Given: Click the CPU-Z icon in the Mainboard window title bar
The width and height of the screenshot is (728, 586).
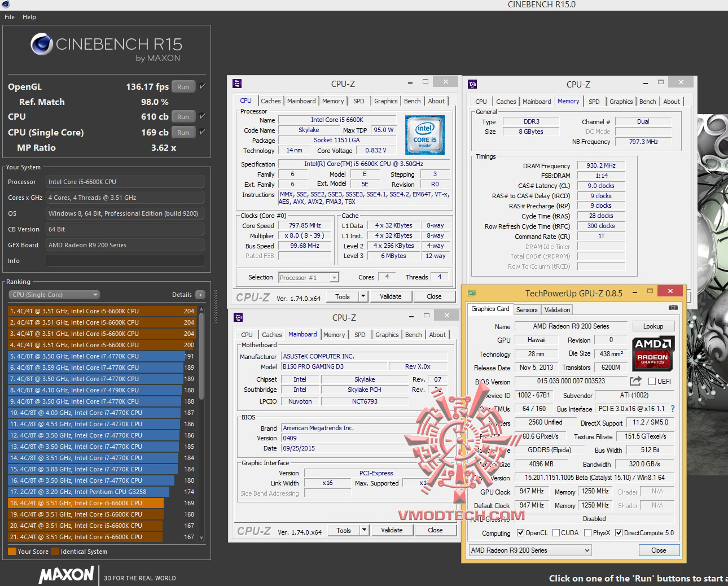Looking at the screenshot, I should [238, 317].
